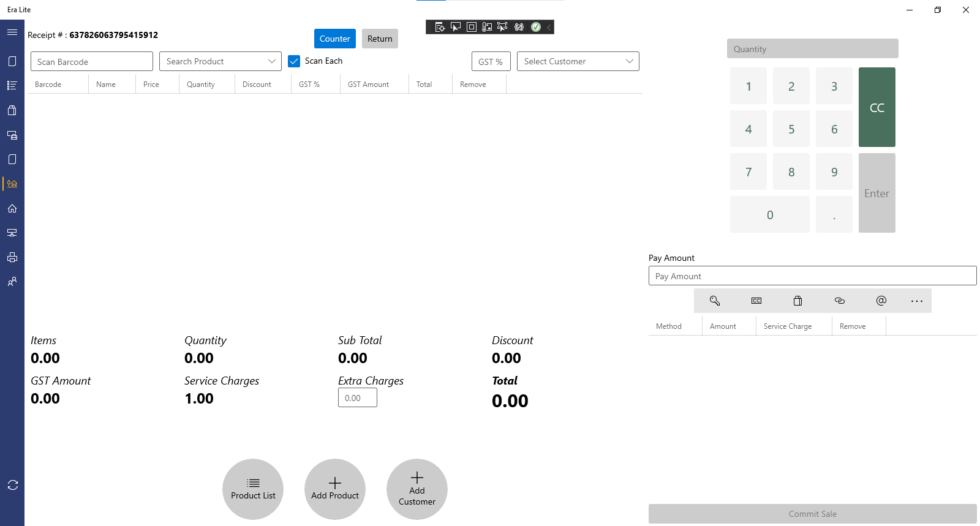This screenshot has height=526, width=980.
Task: Click the Pay Amount text field
Action: (813, 276)
